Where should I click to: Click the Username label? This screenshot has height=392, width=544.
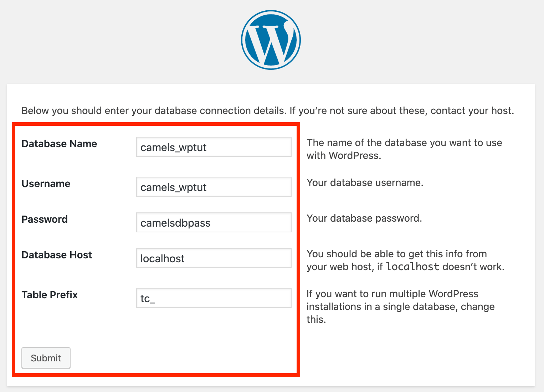pyautogui.click(x=46, y=184)
